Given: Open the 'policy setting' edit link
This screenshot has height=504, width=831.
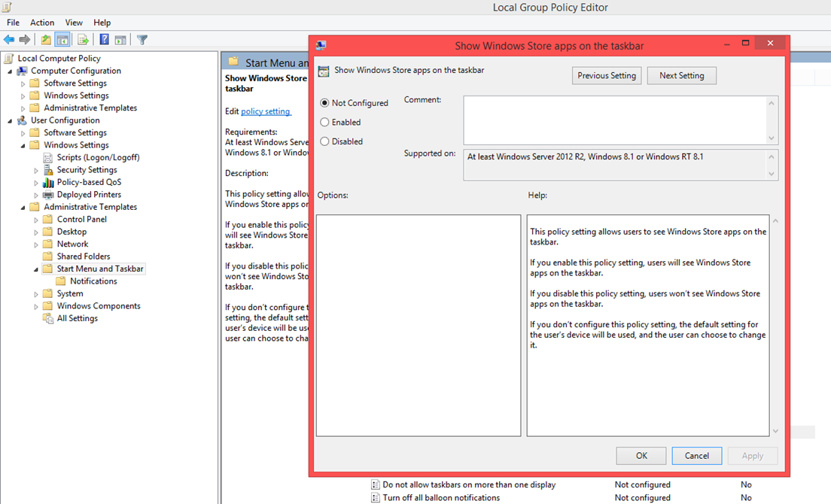Looking at the screenshot, I should click(266, 111).
